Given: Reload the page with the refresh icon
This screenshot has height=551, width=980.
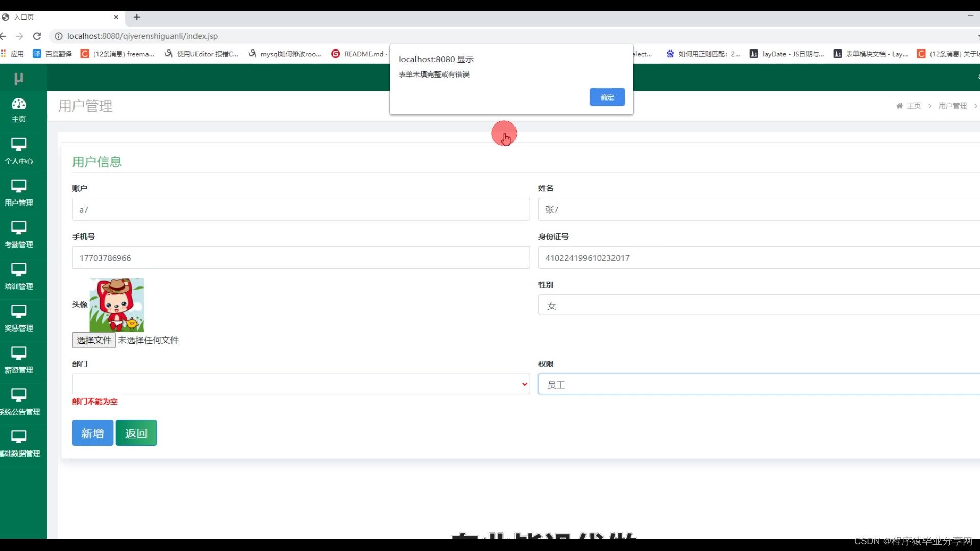Looking at the screenshot, I should 37,36.
